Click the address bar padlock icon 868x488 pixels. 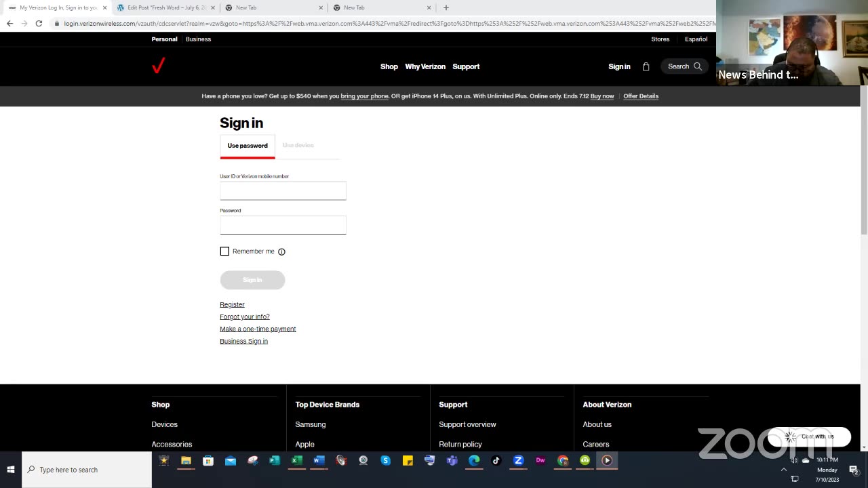(x=57, y=23)
